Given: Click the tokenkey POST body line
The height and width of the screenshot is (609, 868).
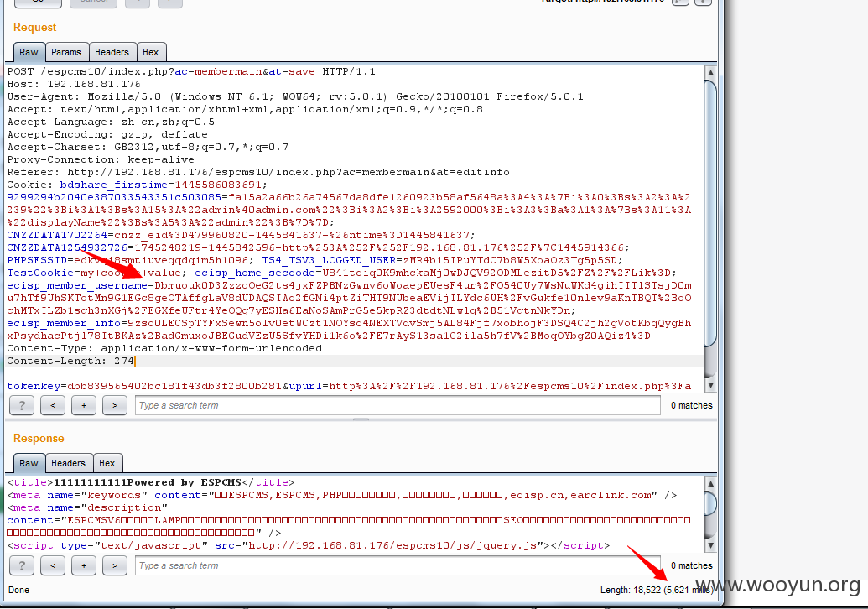Looking at the screenshot, I should [x=349, y=387].
